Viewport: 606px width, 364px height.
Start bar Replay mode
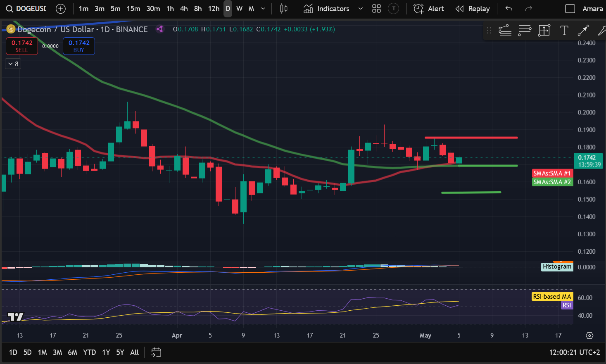click(473, 9)
